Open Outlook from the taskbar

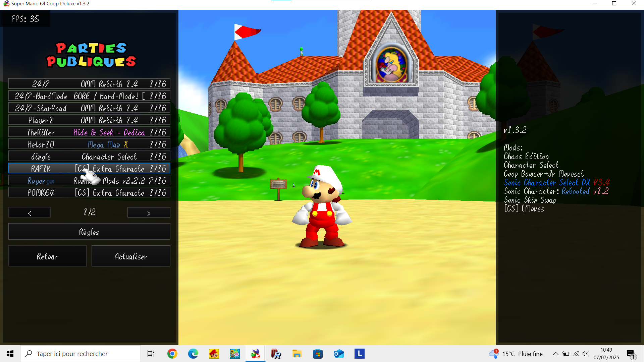point(338,354)
